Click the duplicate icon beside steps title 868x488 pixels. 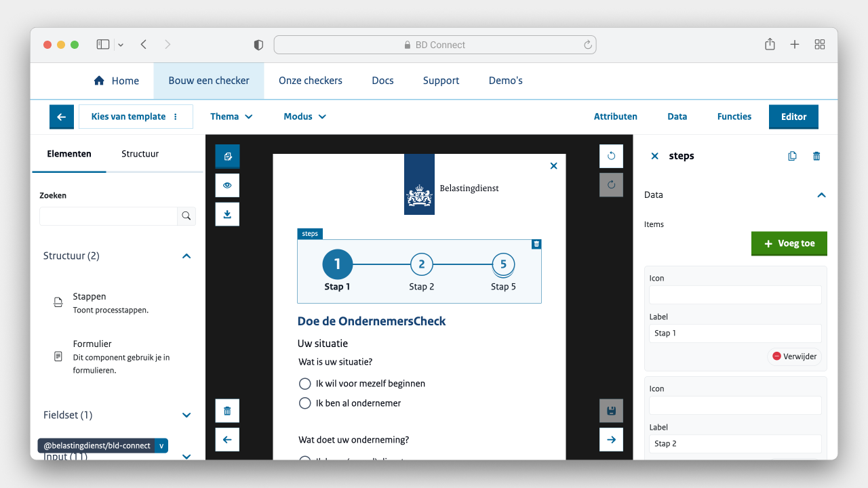(x=792, y=156)
